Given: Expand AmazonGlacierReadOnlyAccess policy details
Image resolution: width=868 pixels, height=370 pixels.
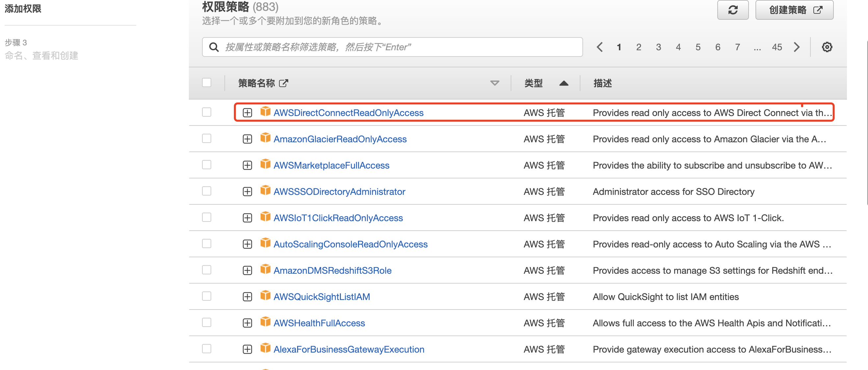Looking at the screenshot, I should point(247,139).
